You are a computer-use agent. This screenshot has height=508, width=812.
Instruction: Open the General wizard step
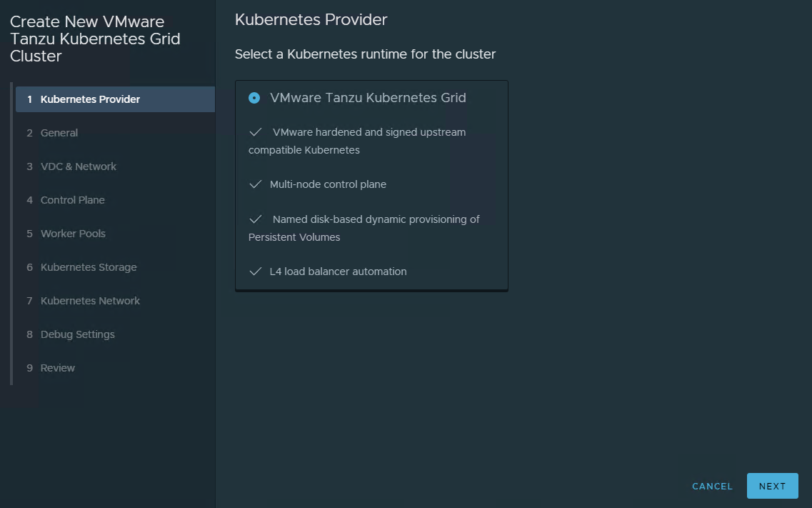(x=59, y=133)
